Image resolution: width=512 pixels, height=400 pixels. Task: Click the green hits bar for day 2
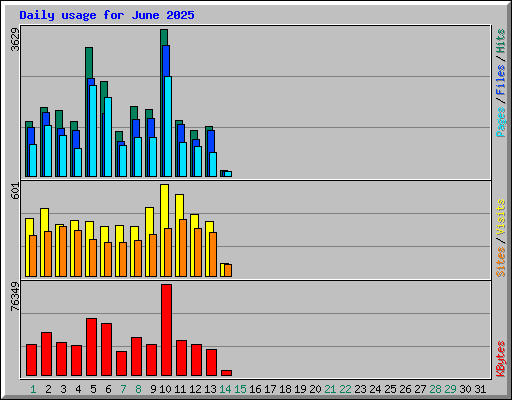(x=44, y=110)
